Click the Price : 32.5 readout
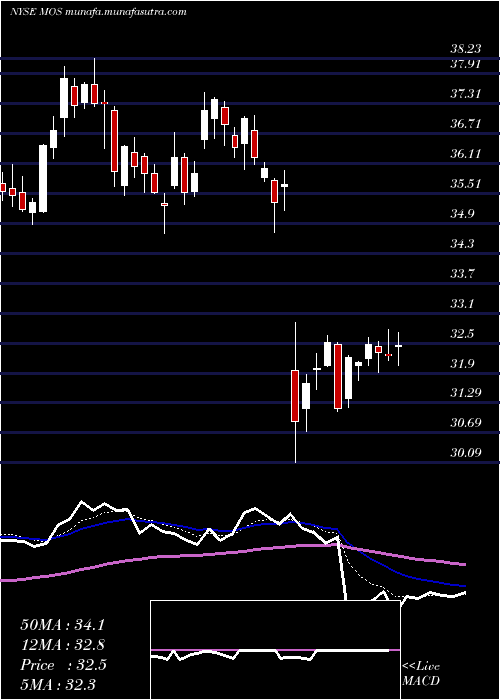 (x=63, y=665)
